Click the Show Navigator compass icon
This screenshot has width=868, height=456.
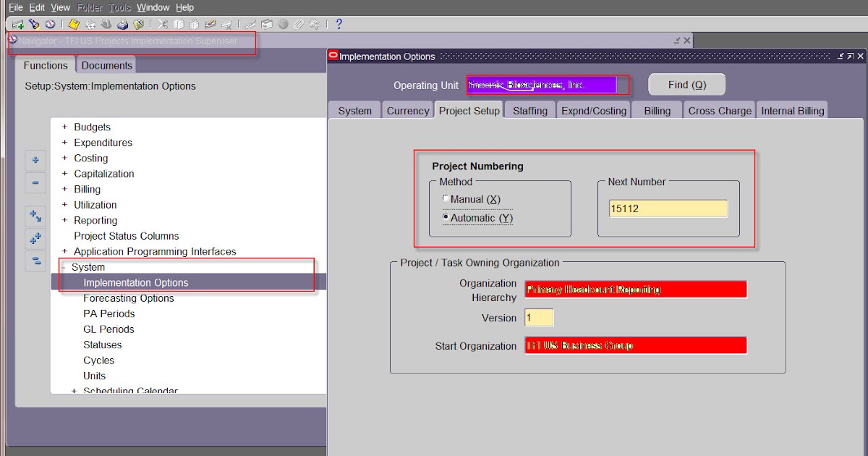pos(51,23)
